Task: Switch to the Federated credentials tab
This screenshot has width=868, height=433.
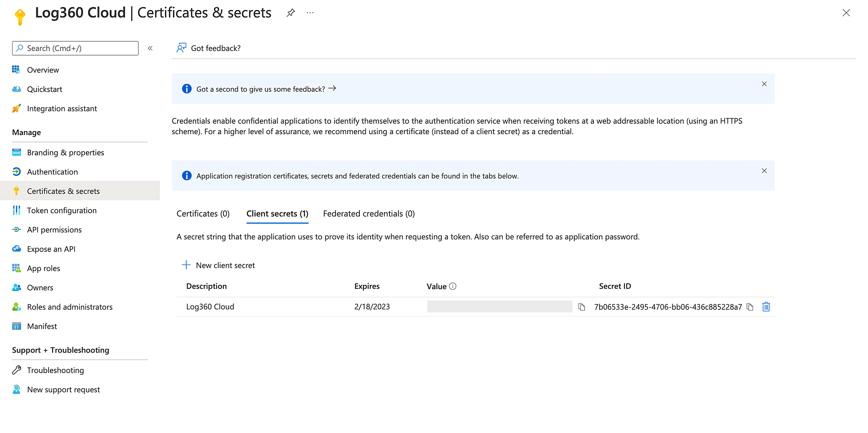Action: pos(369,214)
